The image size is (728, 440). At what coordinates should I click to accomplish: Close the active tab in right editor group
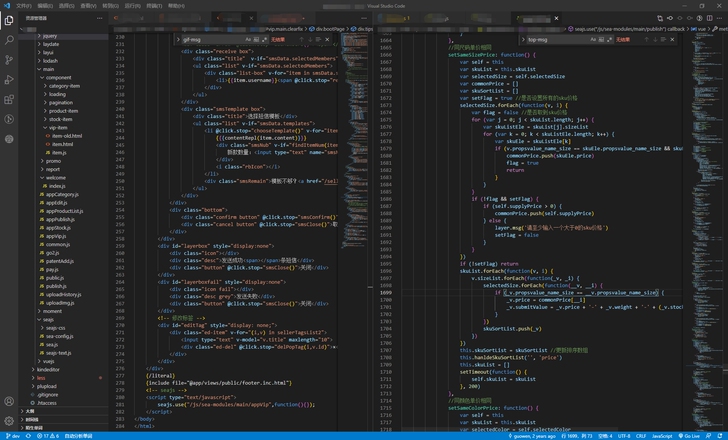tap(556, 18)
